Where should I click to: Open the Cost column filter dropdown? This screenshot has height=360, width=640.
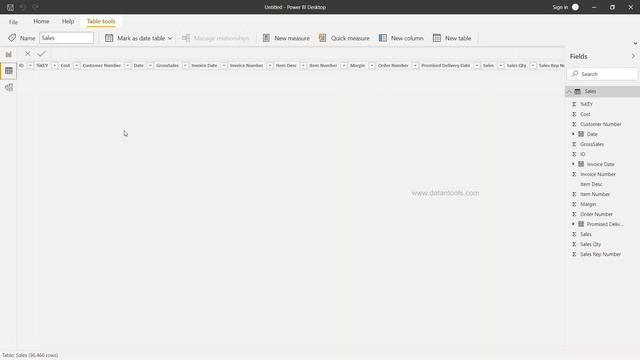(76, 66)
